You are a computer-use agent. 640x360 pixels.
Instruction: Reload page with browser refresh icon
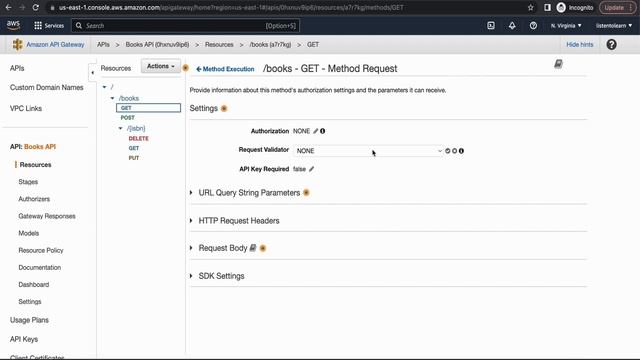(x=36, y=7)
